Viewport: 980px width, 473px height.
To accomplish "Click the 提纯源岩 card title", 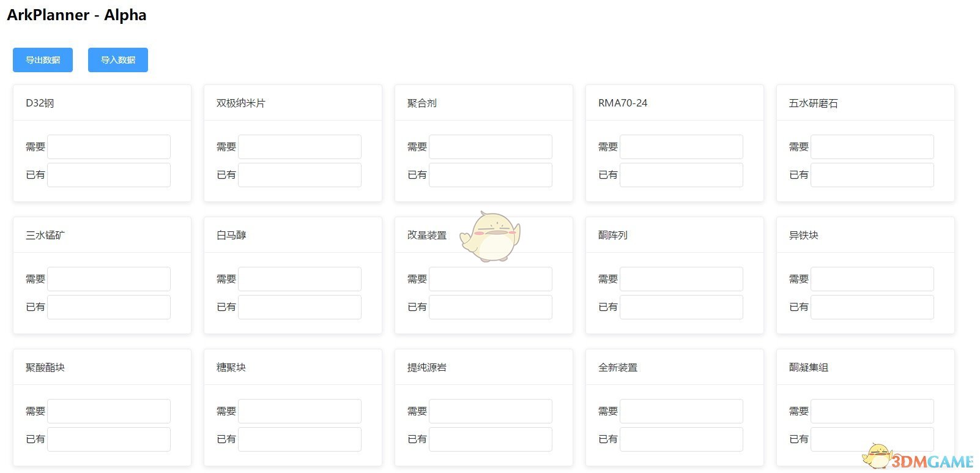I will [427, 367].
